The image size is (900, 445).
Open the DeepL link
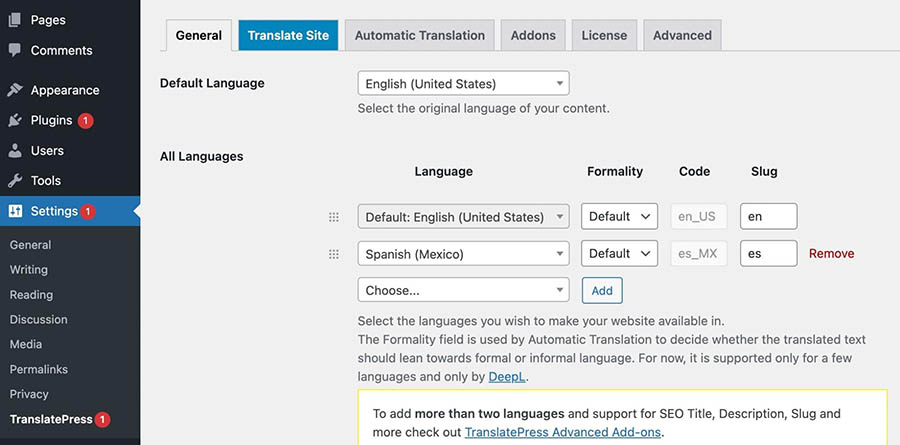coord(505,376)
